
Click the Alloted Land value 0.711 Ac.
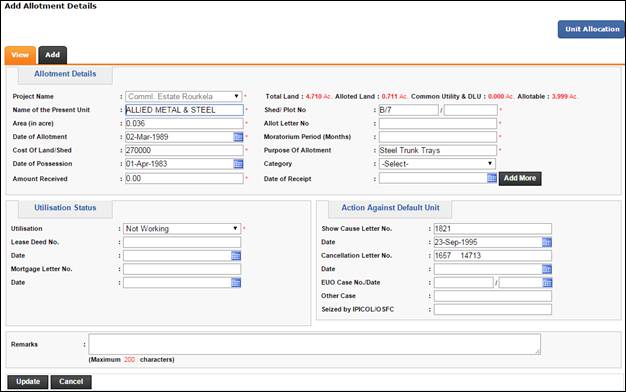394,97
